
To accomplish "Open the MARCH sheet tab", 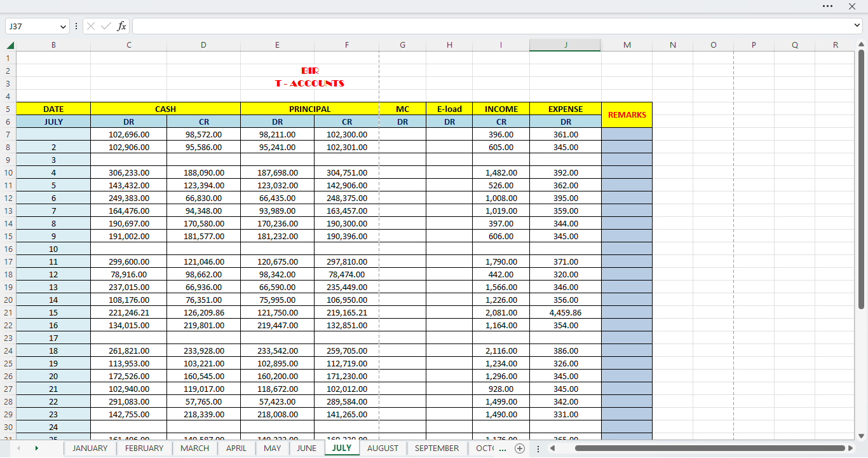I will point(194,448).
